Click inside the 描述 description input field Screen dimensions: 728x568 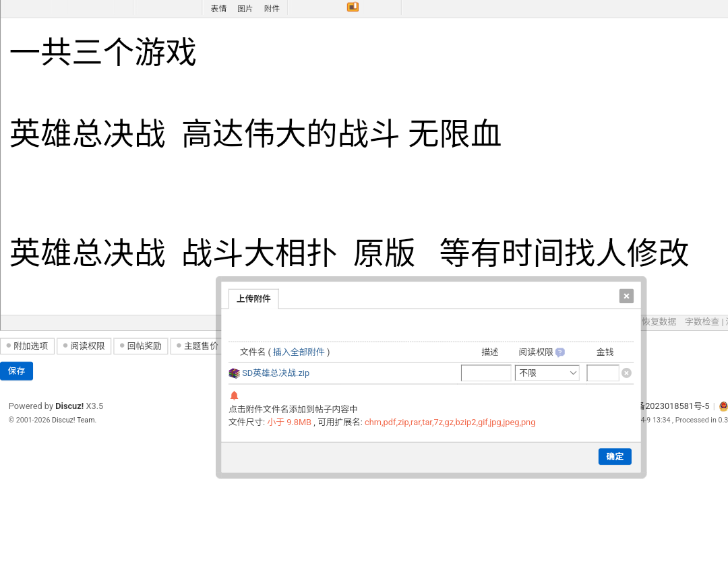[x=486, y=372]
